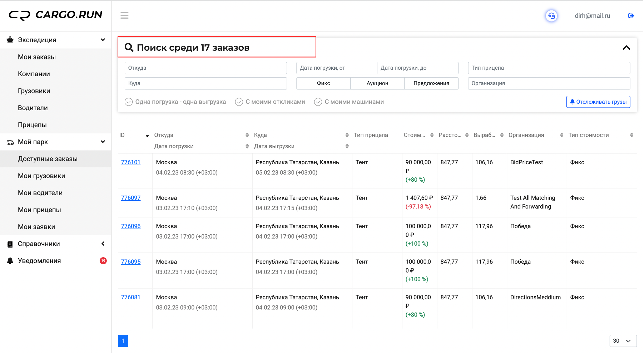Select the Аукцион filter tab
Viewport: 644px width, 353px height.
[x=377, y=83]
